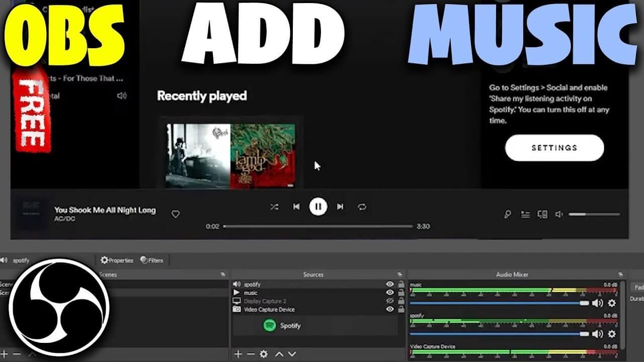Adjust the music channel volume slider
Image resolution: width=644 pixels, height=362 pixels.
[x=500, y=303]
